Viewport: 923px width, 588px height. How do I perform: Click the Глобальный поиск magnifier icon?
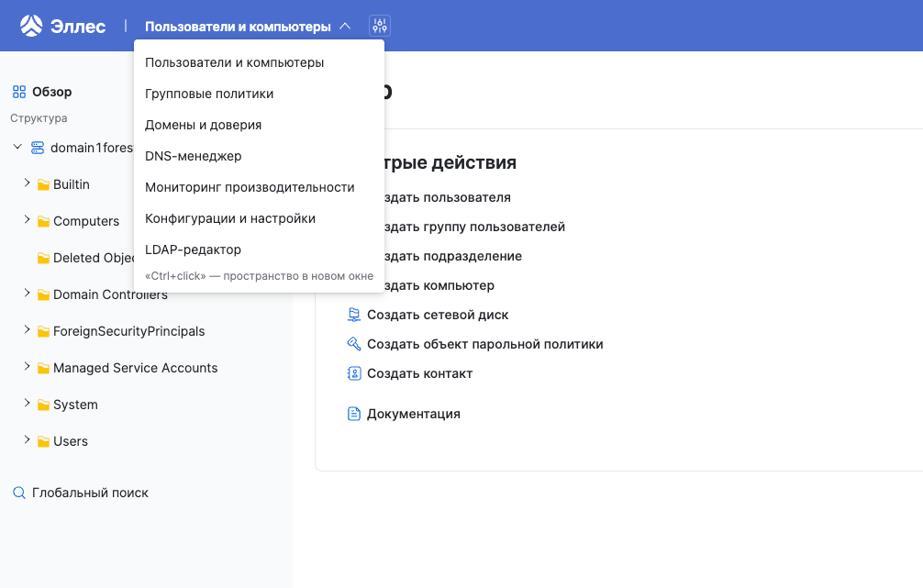pos(18,493)
